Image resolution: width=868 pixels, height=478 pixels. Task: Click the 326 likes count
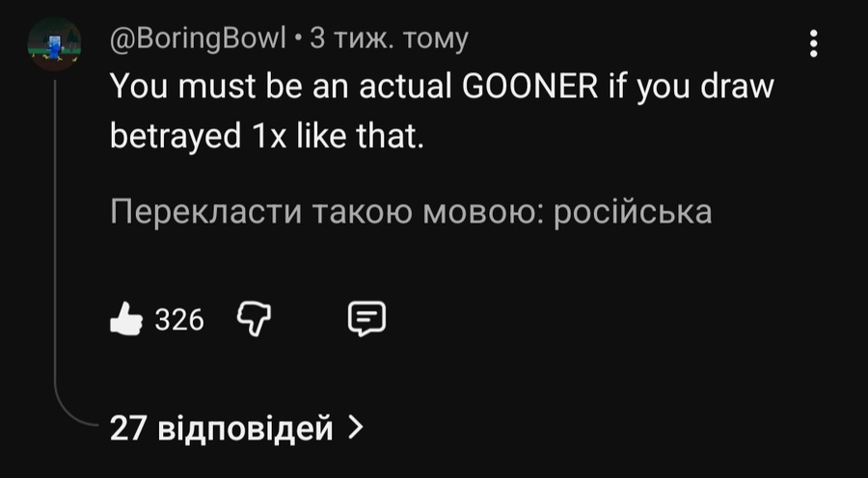tap(179, 320)
